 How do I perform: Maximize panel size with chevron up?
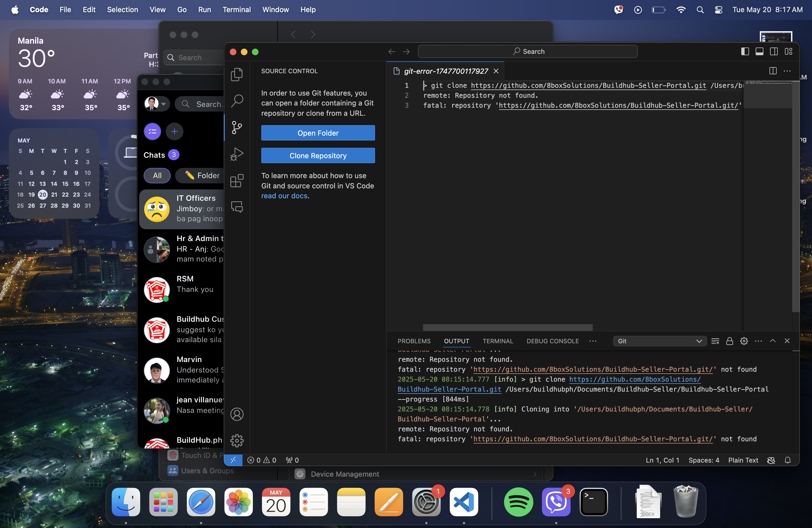(773, 341)
